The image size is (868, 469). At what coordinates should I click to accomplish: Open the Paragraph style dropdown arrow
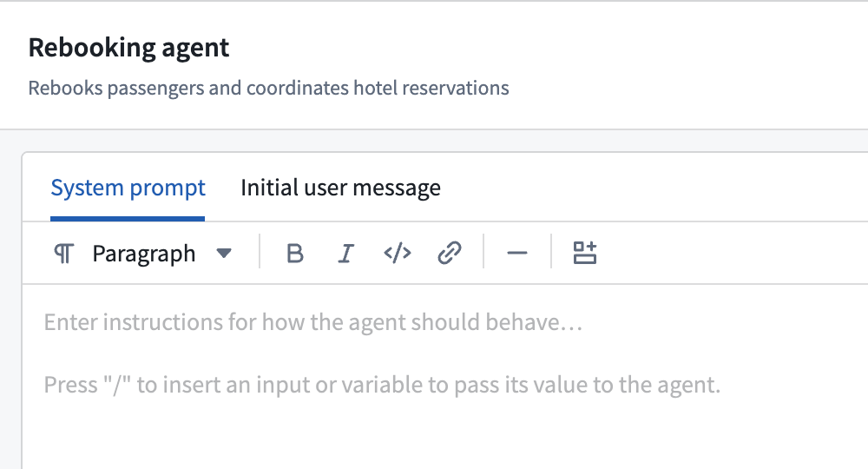click(x=224, y=254)
